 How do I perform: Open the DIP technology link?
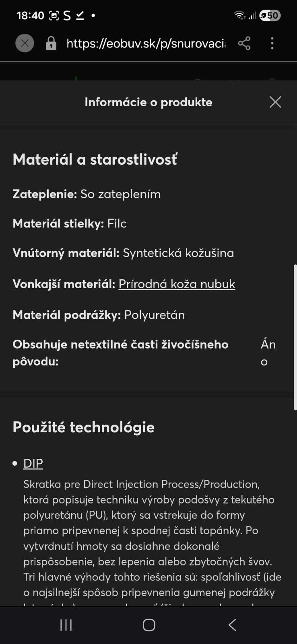pyautogui.click(x=33, y=463)
